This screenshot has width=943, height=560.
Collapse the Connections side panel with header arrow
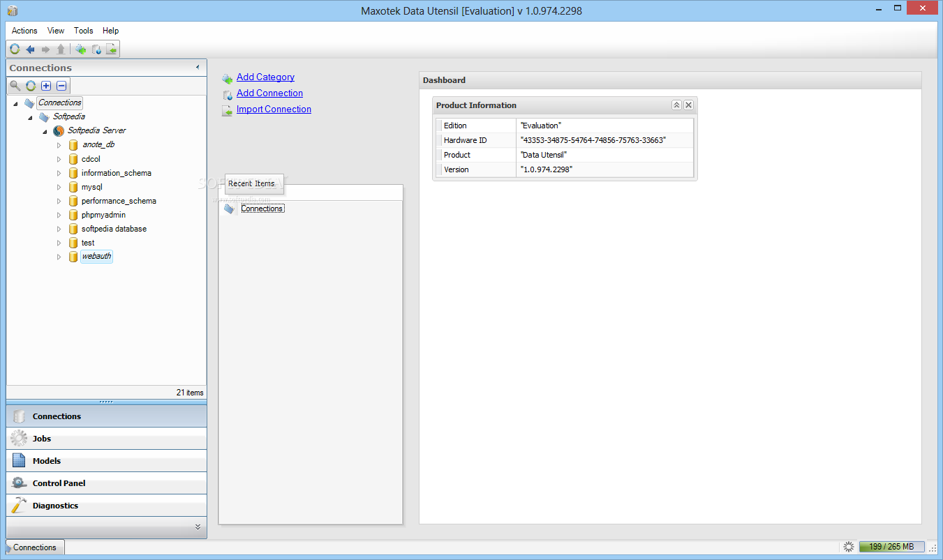pyautogui.click(x=198, y=68)
